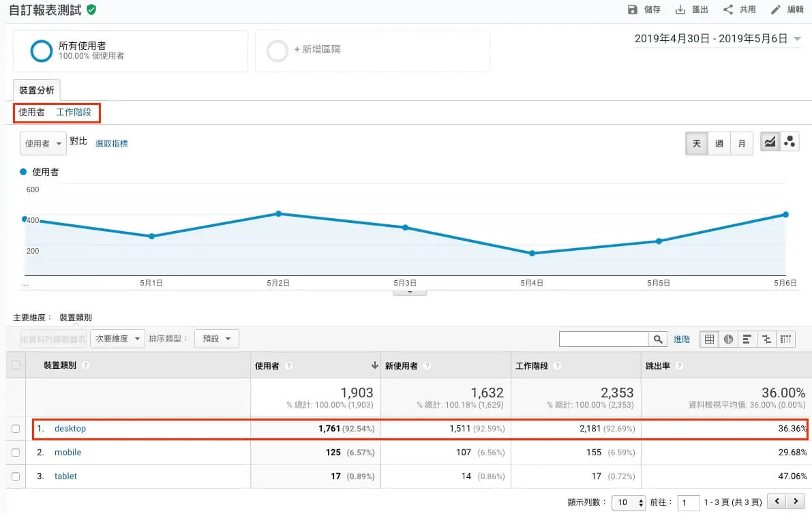Click the 所有使用者 segment circle
This screenshot has height=516, width=812.
coord(42,50)
